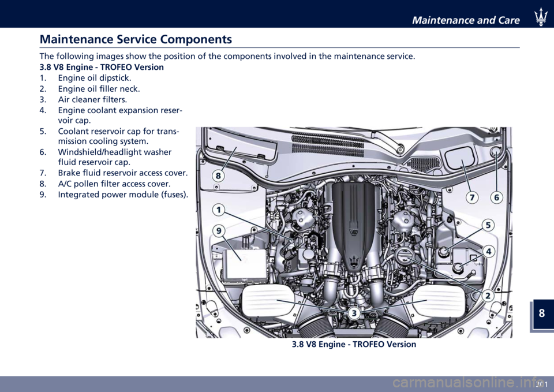Click the introductory sentence about component positions
The image size is (554, 392).
click(227, 56)
